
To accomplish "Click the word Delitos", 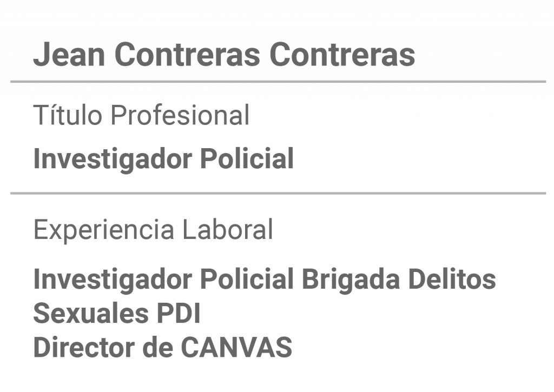I will click(452, 279).
